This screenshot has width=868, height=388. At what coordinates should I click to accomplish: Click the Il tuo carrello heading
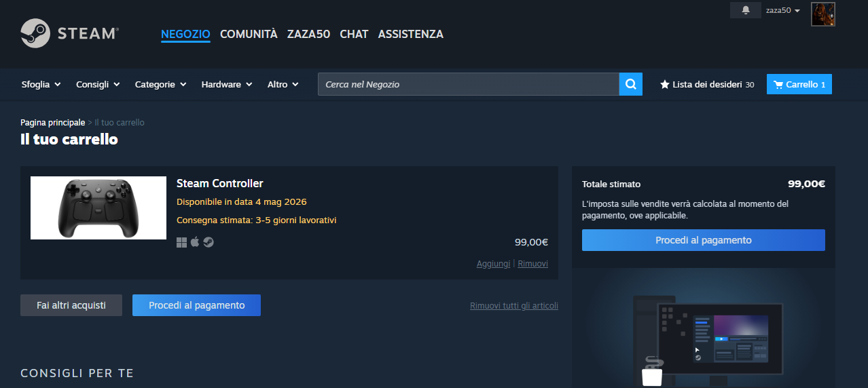69,140
